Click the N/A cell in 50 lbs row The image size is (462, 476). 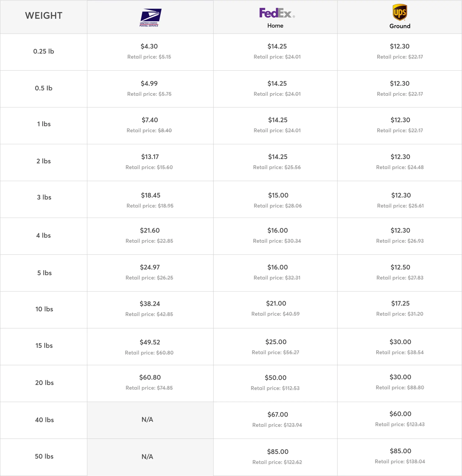(x=147, y=457)
